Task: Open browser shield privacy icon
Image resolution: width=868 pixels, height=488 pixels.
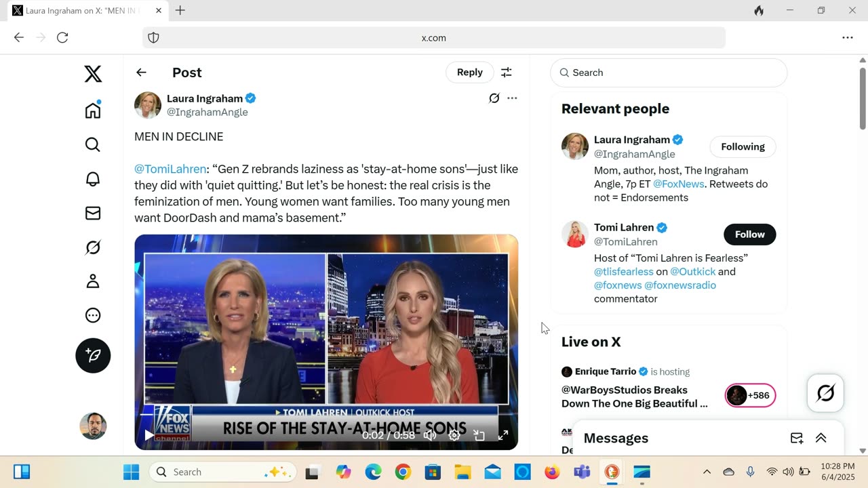Action: [x=153, y=38]
